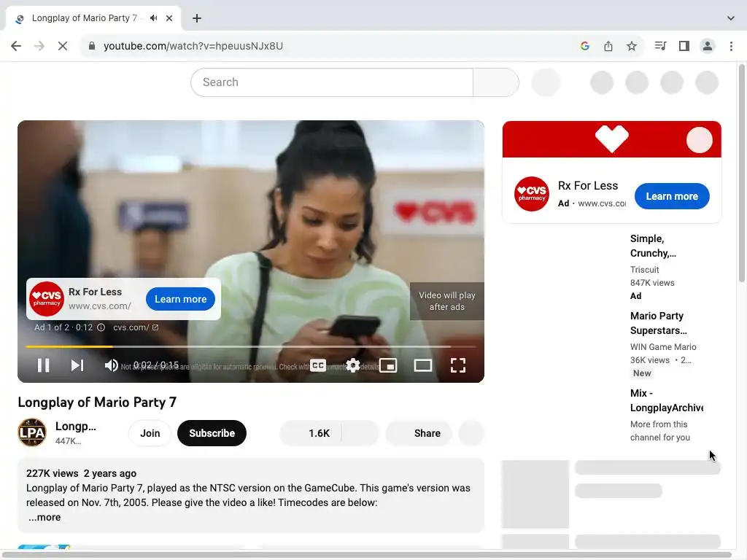Viewport: 747px width, 560px height.
Task: Open the Mix - LongplayArchive playlist
Action: pos(667,400)
